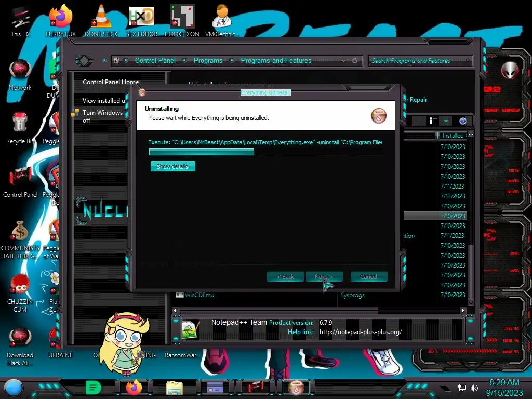Click the 7/12/2023 install date

(x=453, y=196)
